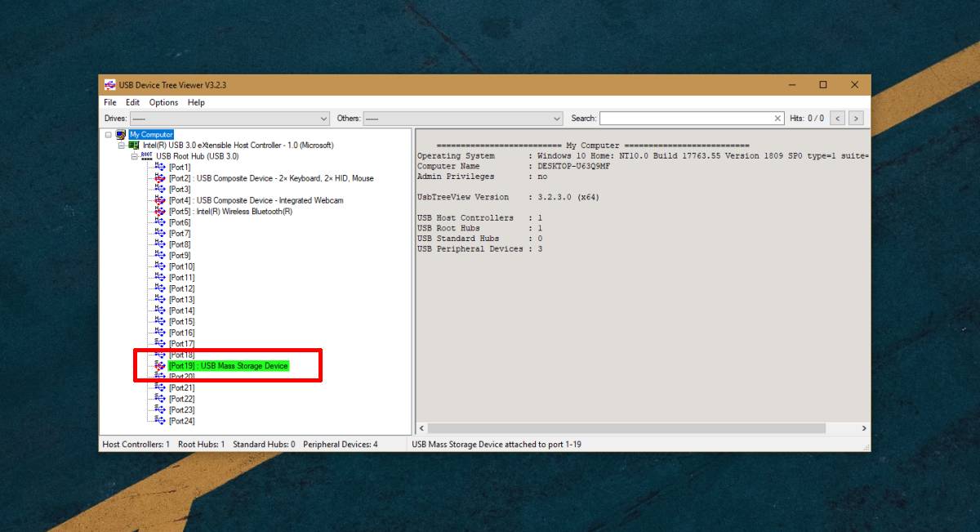The image size is (980, 532).
Task: Click the My Computer icon
Action: coord(121,135)
